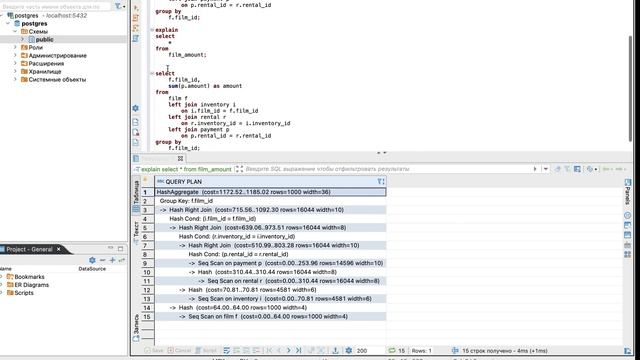
Task: Switch results view to Таблица mode
Action: pyautogui.click(x=136, y=196)
